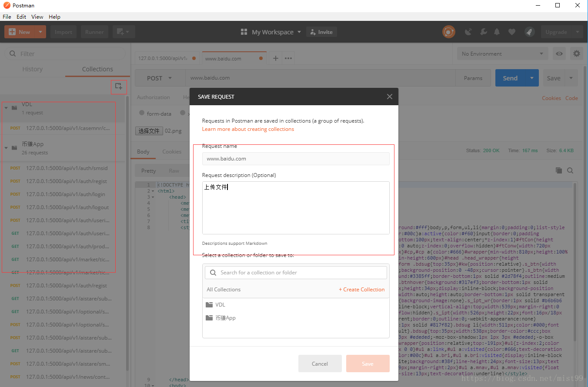Click the 选择文件 file chooser button
588x387 pixels.
[x=149, y=131]
